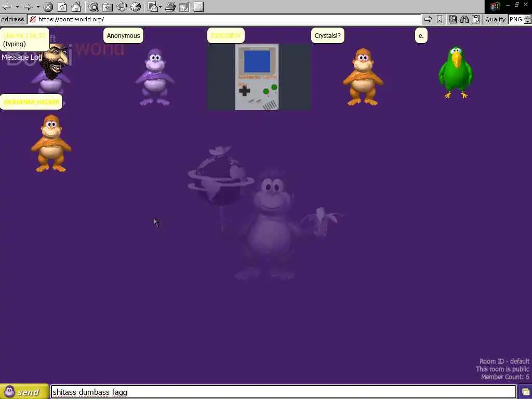Viewport: 532px width, 399px height.
Task: Stop page loading with the Stop icon
Action: pos(48,6)
